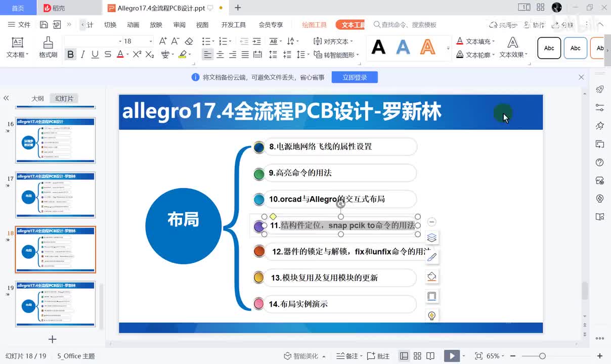
Task: Click the lightbulb icon beside slide
Action: [x=431, y=315]
